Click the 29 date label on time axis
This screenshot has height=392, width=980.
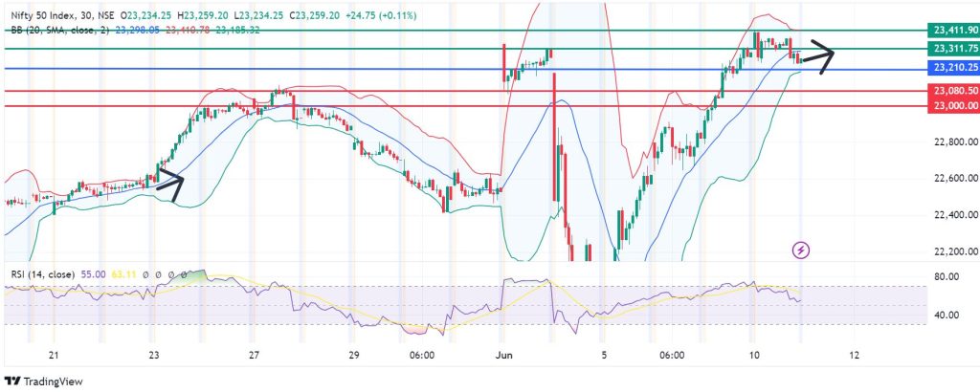pyautogui.click(x=353, y=355)
